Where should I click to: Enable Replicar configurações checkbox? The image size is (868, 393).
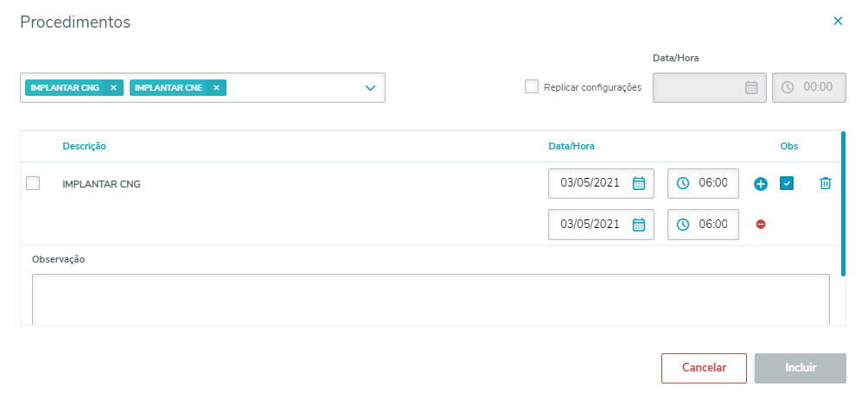click(532, 86)
